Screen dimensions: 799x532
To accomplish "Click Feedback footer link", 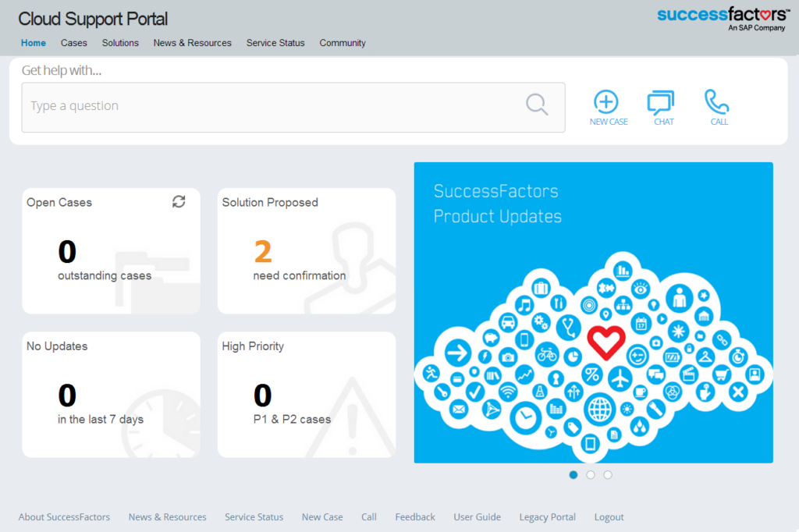I will click(415, 516).
